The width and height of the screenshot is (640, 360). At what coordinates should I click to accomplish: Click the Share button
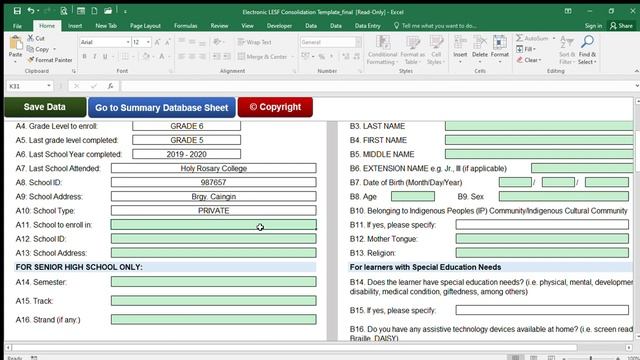pyautogui.click(x=621, y=26)
